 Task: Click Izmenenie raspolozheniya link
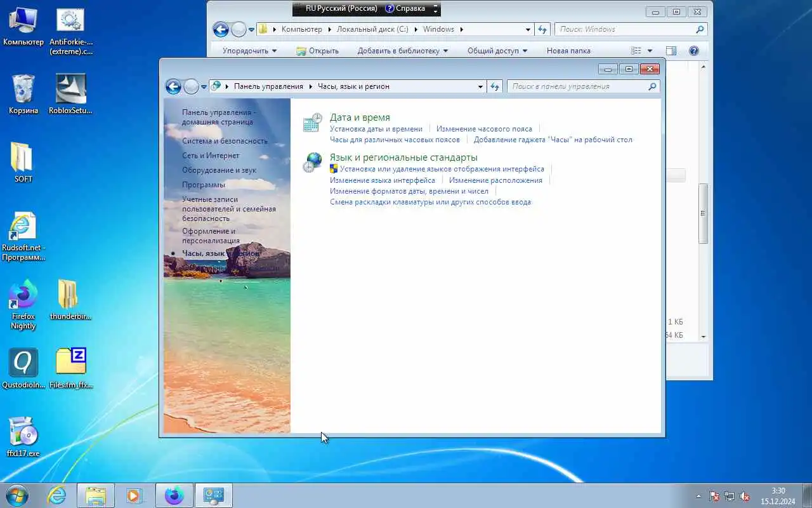(x=495, y=180)
